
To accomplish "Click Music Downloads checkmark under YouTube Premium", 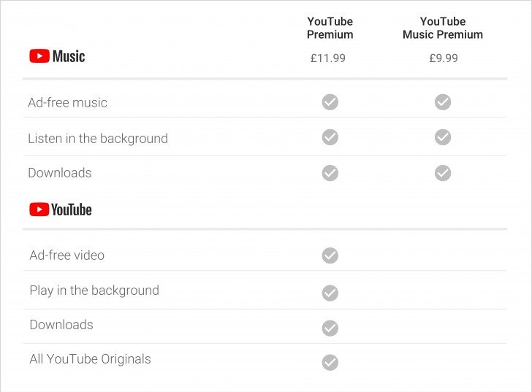I will 330,173.
